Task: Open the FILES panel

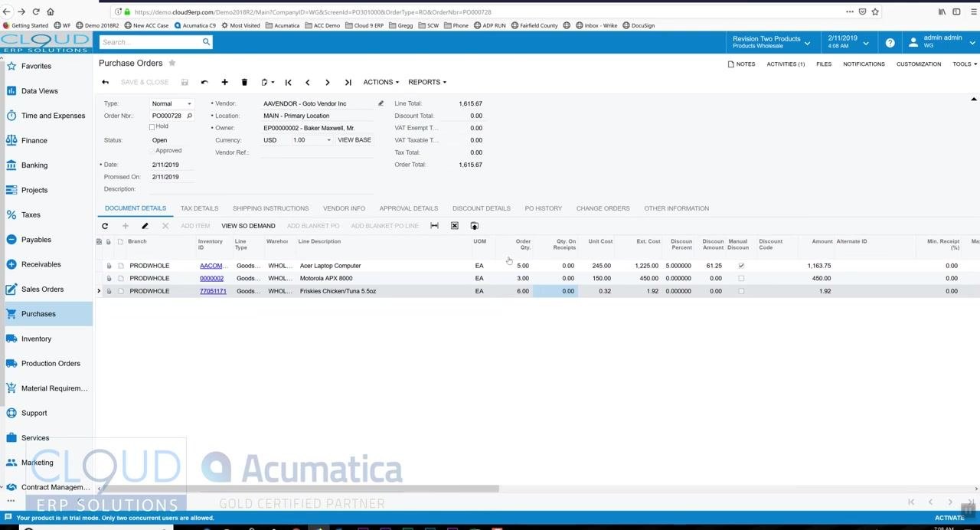Action: point(824,64)
